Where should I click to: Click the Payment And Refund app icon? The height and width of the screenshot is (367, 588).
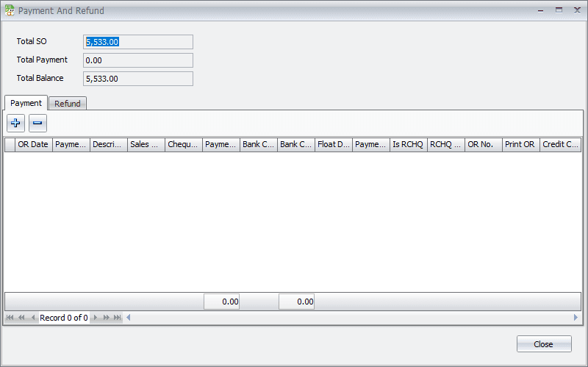(x=10, y=10)
